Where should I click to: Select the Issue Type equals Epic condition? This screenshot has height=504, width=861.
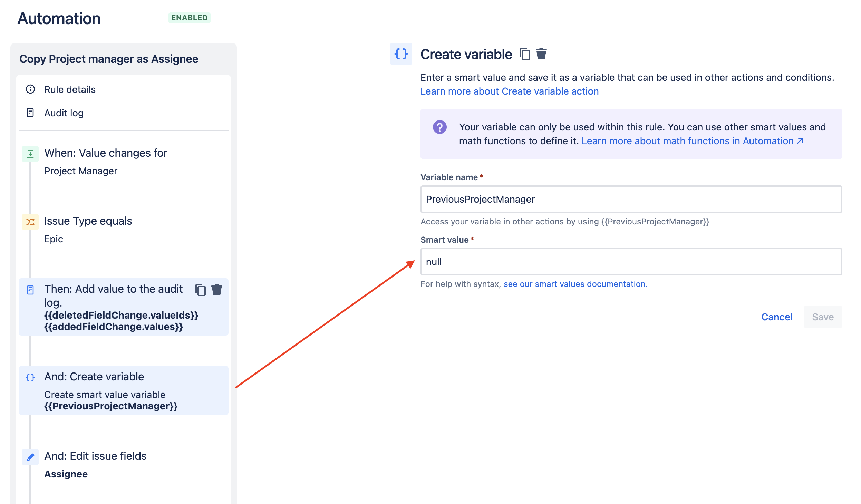click(88, 221)
